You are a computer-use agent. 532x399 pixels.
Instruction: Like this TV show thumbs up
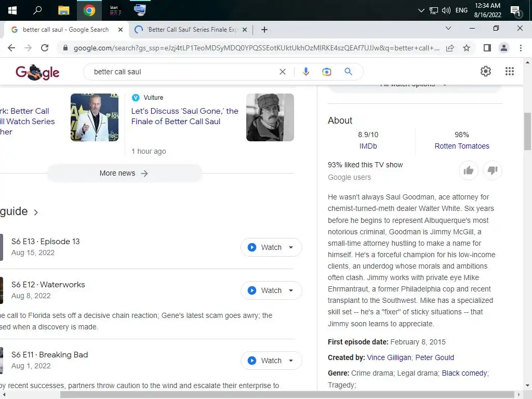(469, 170)
